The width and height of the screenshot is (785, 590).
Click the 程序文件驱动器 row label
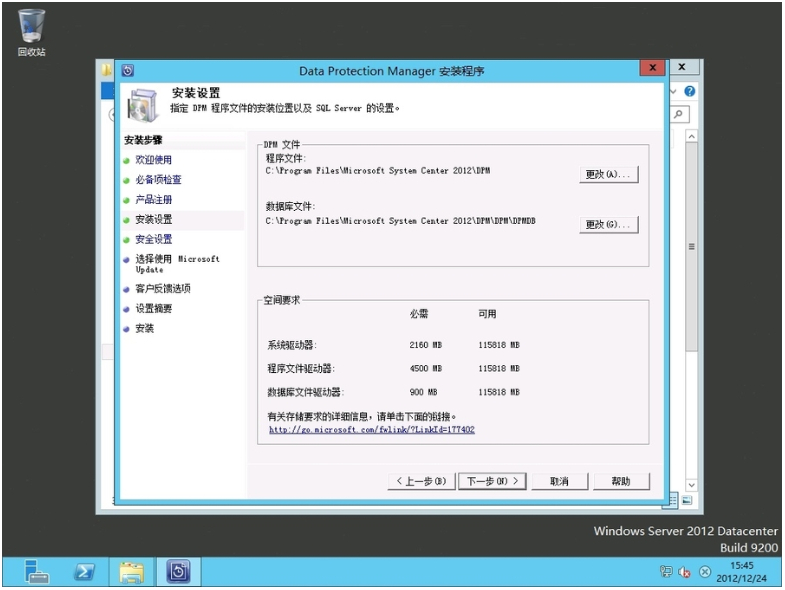click(x=301, y=369)
